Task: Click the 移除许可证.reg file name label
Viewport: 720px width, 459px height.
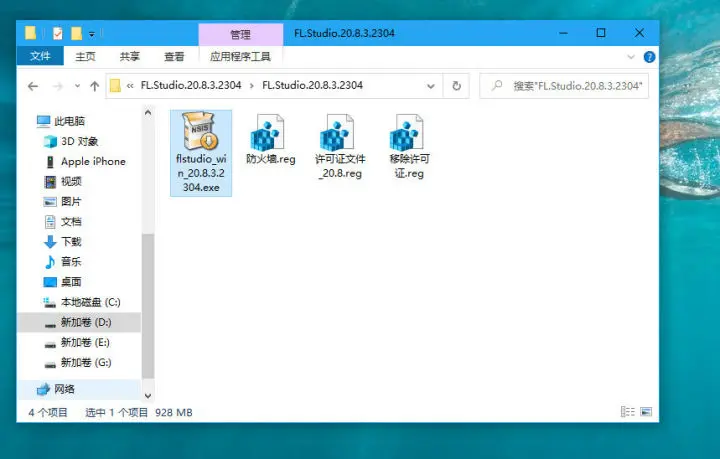Action: 409,166
